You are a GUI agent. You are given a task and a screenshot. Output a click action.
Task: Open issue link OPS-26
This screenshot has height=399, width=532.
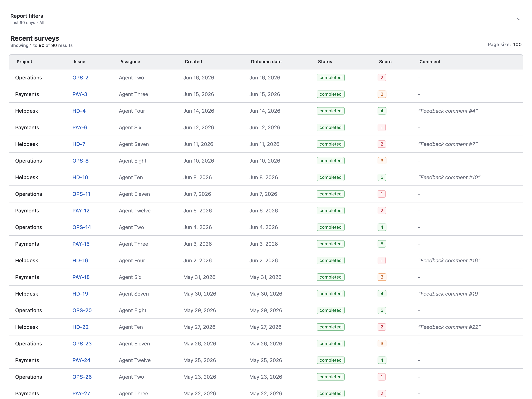tap(82, 376)
